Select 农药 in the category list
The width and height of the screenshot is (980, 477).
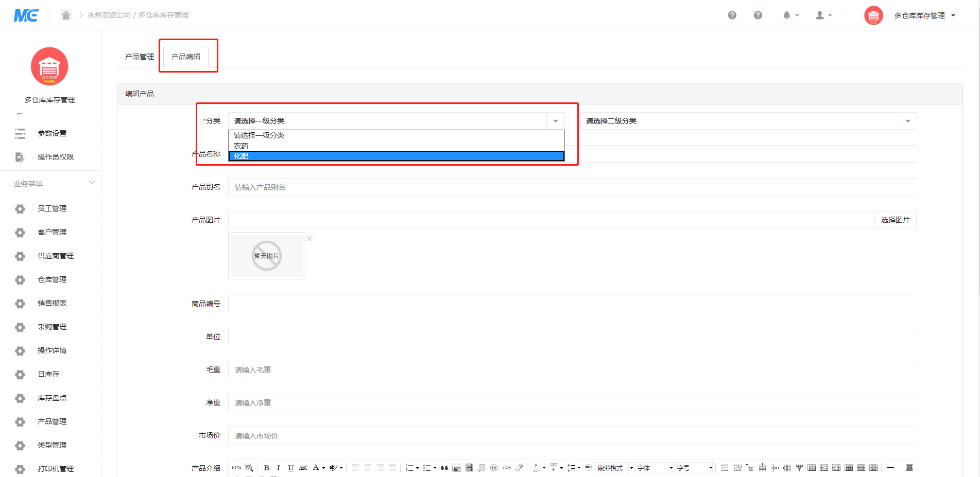(397, 146)
